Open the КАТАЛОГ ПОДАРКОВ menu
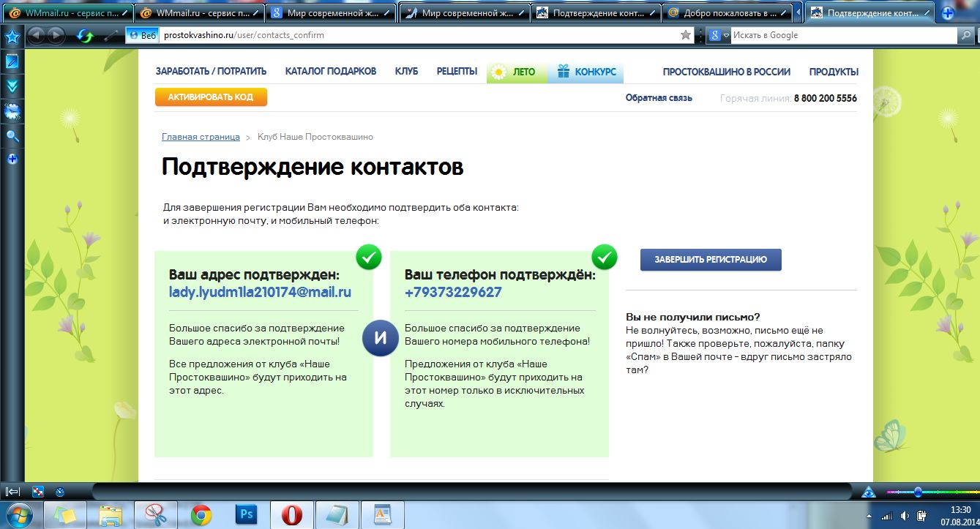Image resolution: width=980 pixels, height=529 pixels. (x=331, y=72)
